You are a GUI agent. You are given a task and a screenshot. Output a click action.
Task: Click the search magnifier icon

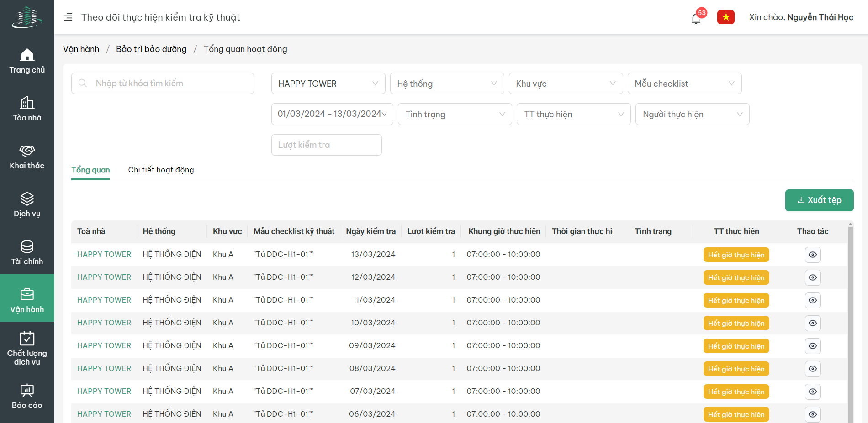point(83,83)
